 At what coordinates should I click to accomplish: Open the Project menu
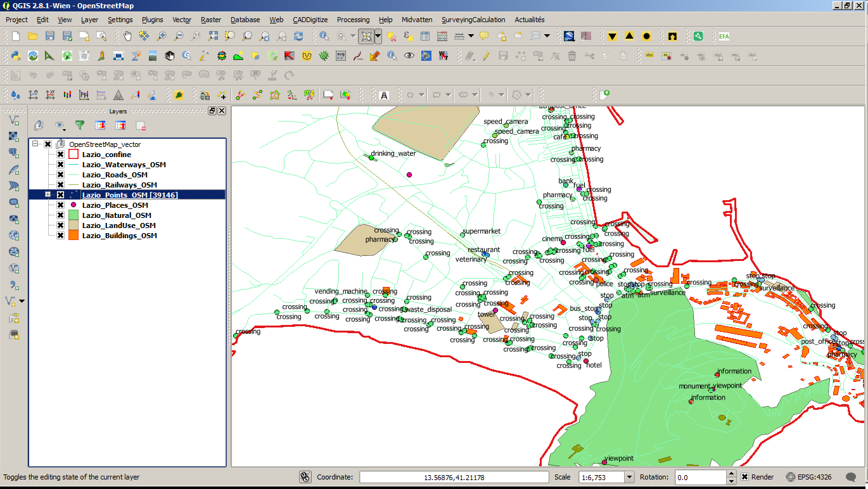click(x=17, y=20)
